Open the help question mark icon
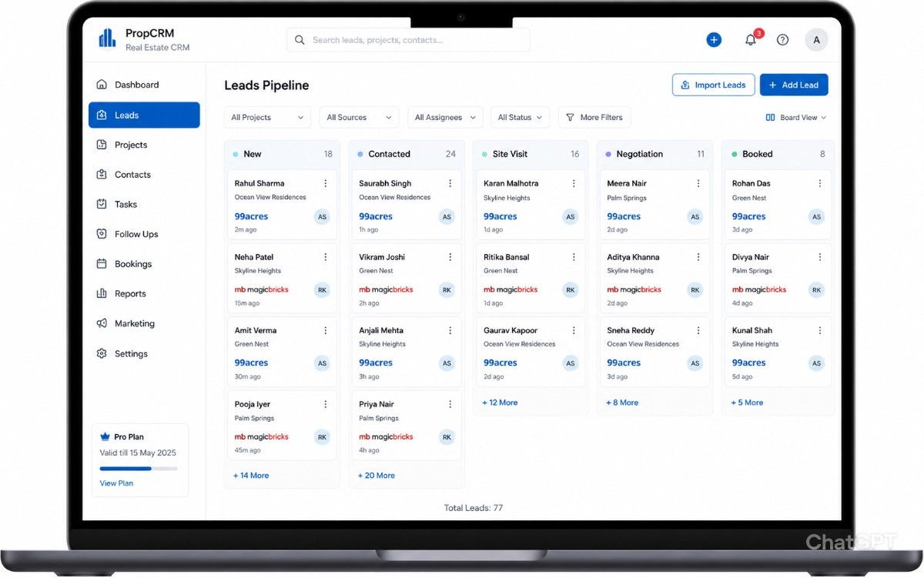The height and width of the screenshot is (578, 924). point(782,40)
